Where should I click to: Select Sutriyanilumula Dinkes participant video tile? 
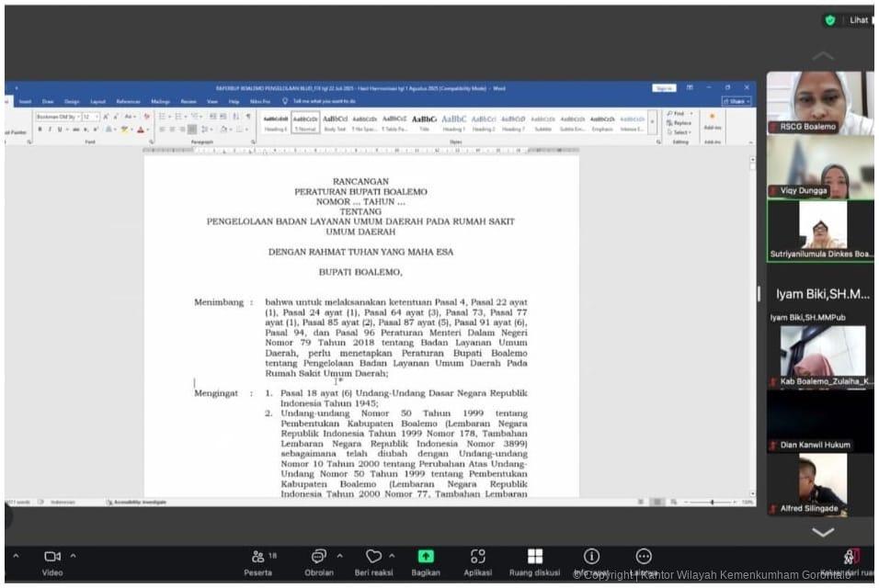point(821,231)
